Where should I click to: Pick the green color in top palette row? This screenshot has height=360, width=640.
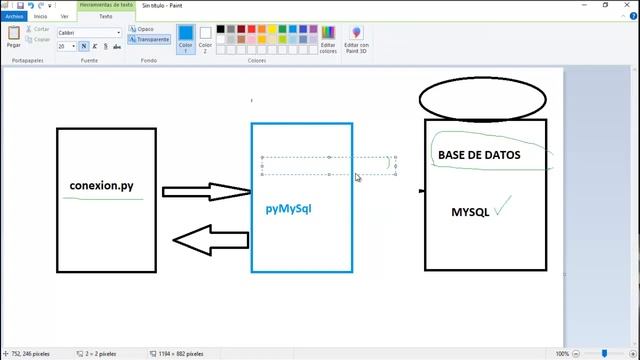pyautogui.click(x=282, y=29)
